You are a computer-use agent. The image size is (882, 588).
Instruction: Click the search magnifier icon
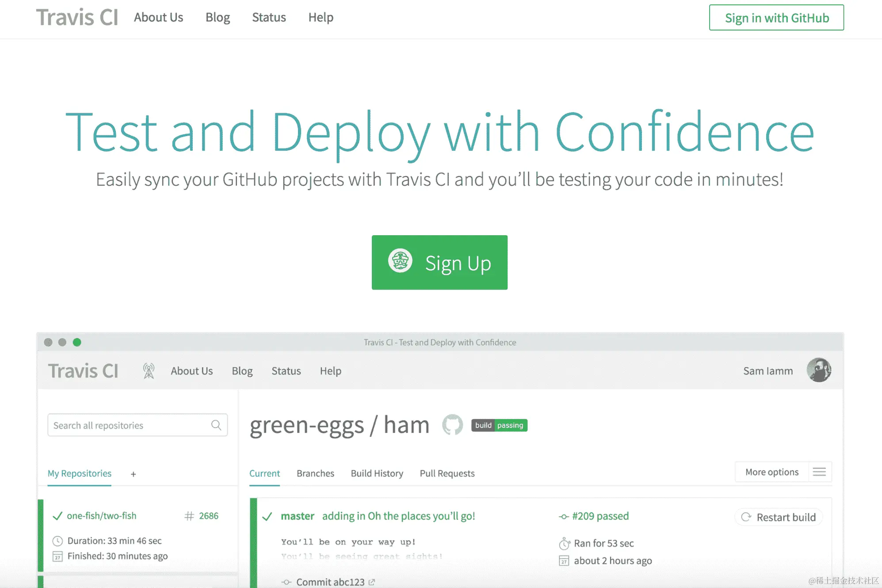pyautogui.click(x=216, y=425)
